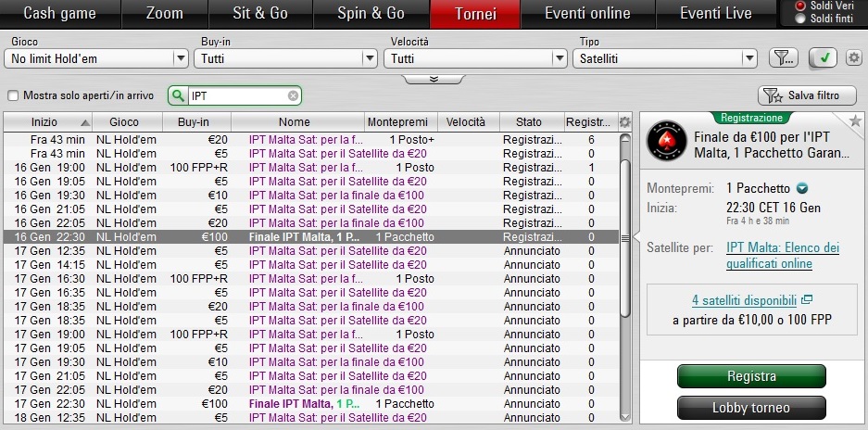Select the 16 Gen 21:05 €5 row
Viewport: 868px width, 430px height.
pyautogui.click(x=311, y=209)
